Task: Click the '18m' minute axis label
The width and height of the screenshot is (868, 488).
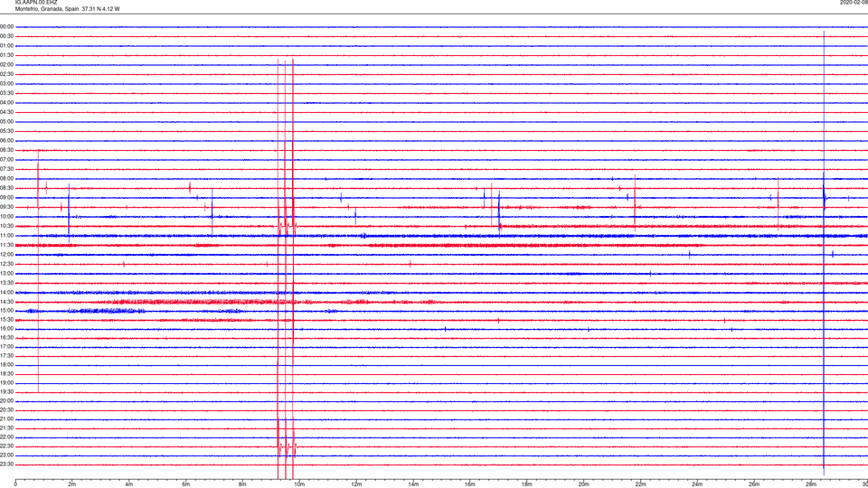Action: pyautogui.click(x=526, y=484)
